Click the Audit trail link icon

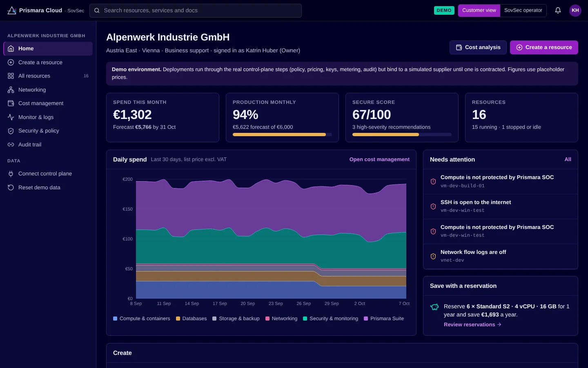click(11, 144)
